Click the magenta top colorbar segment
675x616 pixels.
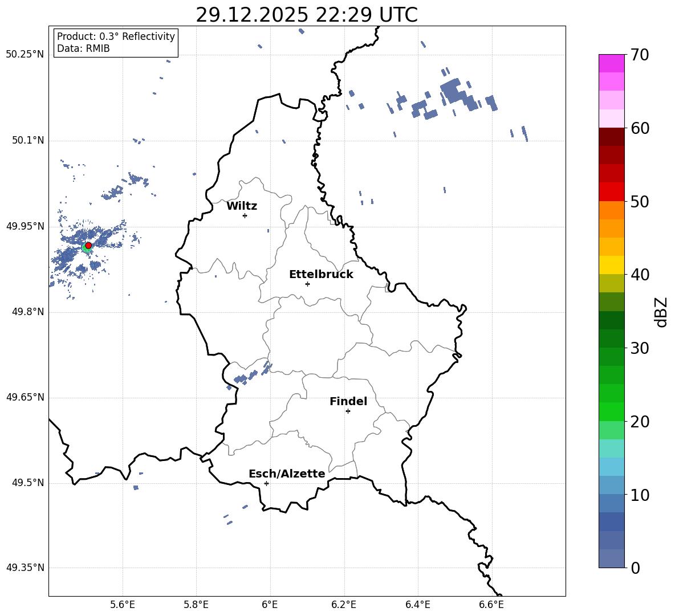[612, 64]
